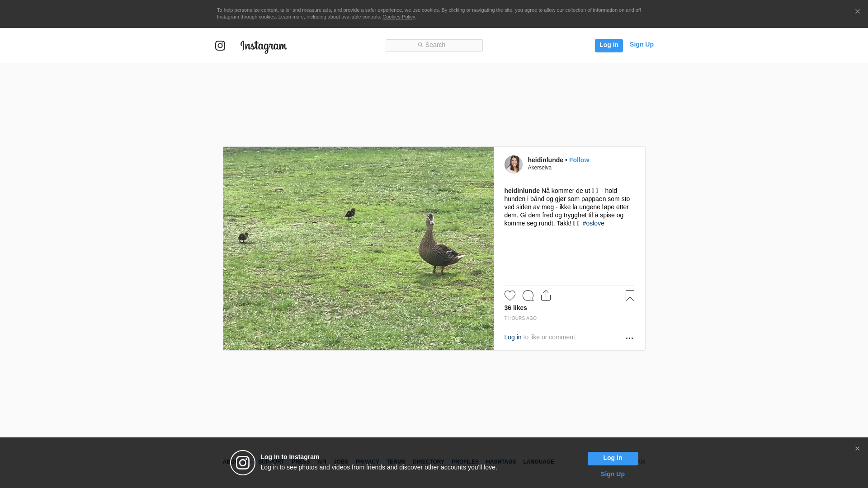This screenshot has width=868, height=488.
Task: Click heidinlunde's profile picture avatar
Action: pyautogui.click(x=514, y=164)
